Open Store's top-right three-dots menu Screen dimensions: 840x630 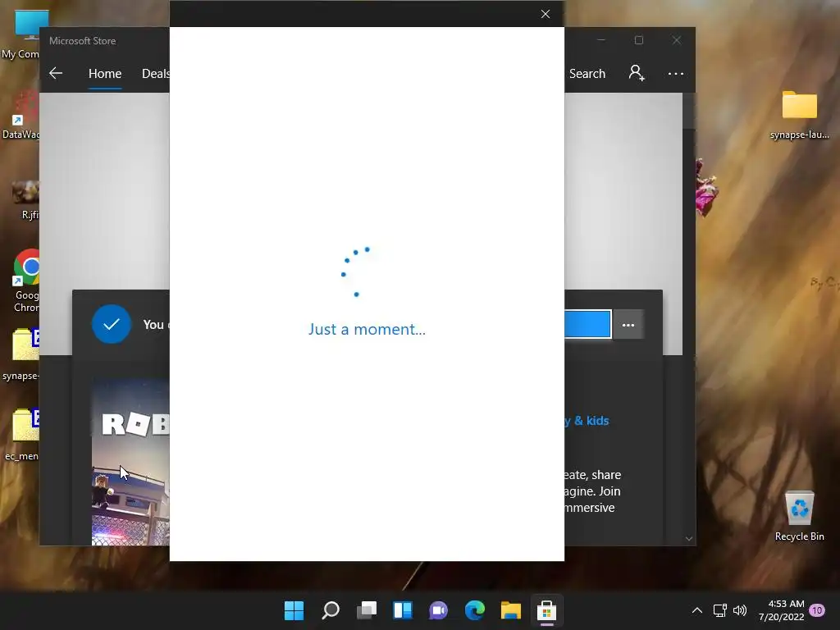point(676,73)
